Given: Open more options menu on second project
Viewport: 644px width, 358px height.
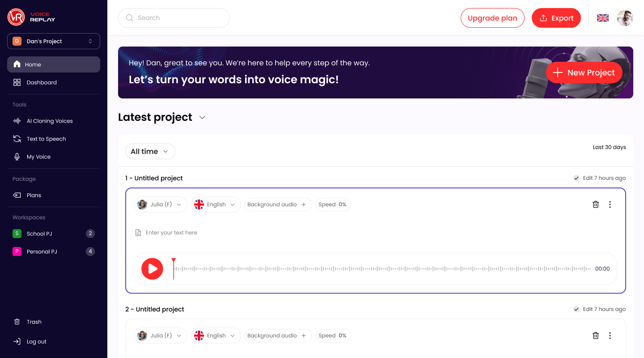Looking at the screenshot, I should coord(610,335).
